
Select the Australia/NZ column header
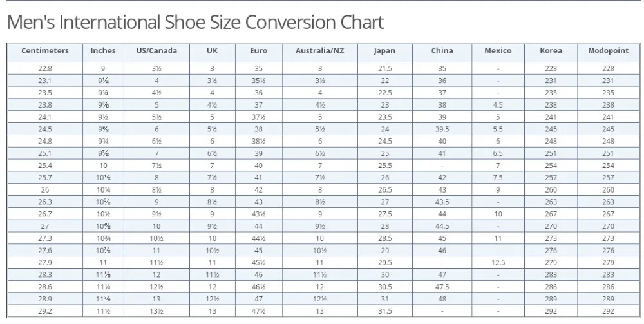[x=320, y=51]
